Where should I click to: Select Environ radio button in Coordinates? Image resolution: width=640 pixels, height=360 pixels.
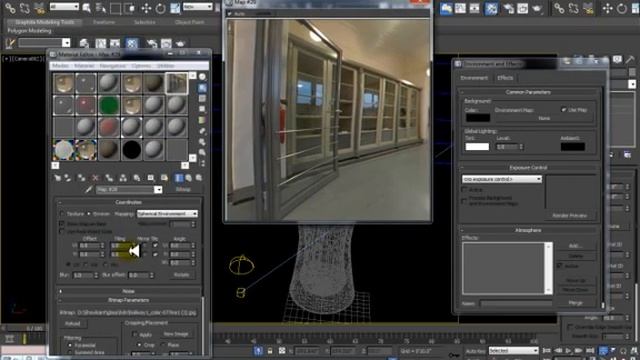tap(89, 214)
